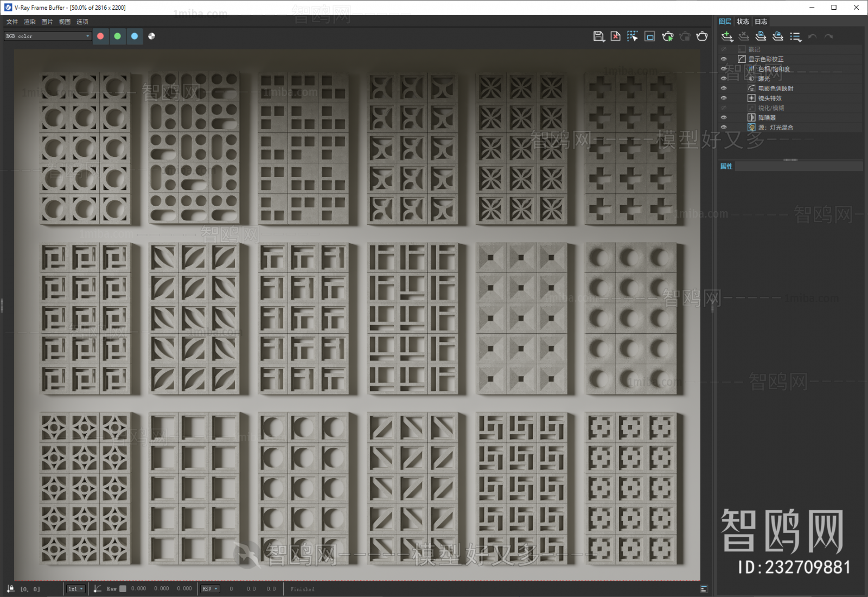Screen dimensions: 868x597
Task: Undo the last layer action
Action: [x=812, y=36]
